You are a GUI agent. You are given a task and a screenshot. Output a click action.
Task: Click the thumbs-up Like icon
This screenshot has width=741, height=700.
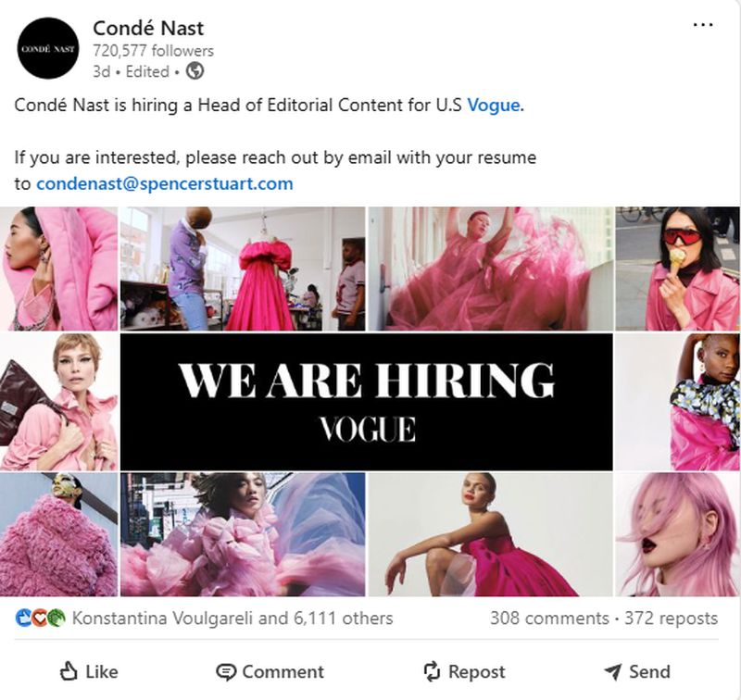pos(69,671)
